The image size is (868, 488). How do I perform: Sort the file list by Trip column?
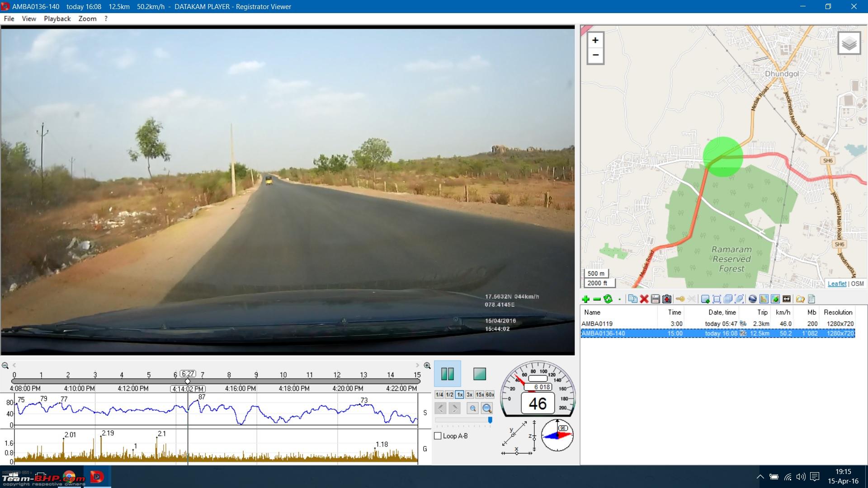coord(755,312)
